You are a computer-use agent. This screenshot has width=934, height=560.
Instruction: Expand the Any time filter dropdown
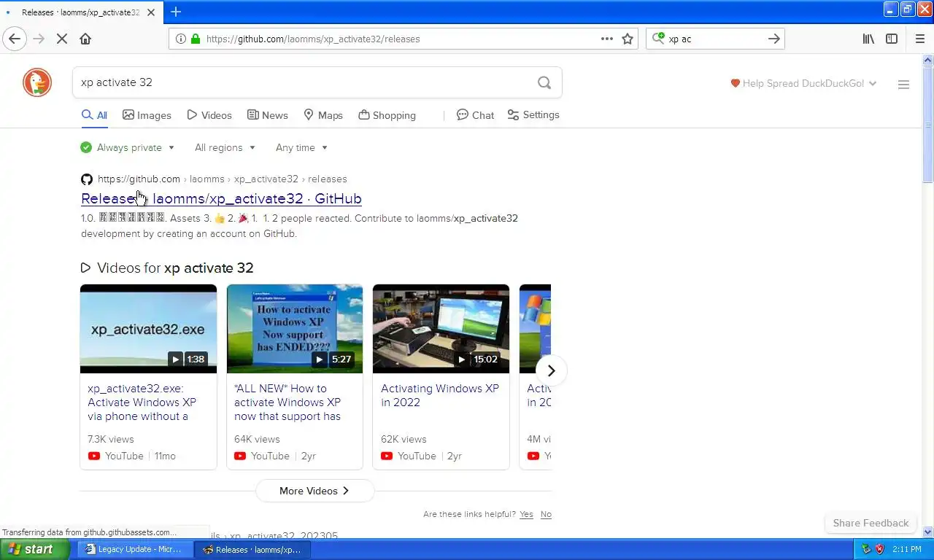point(301,147)
